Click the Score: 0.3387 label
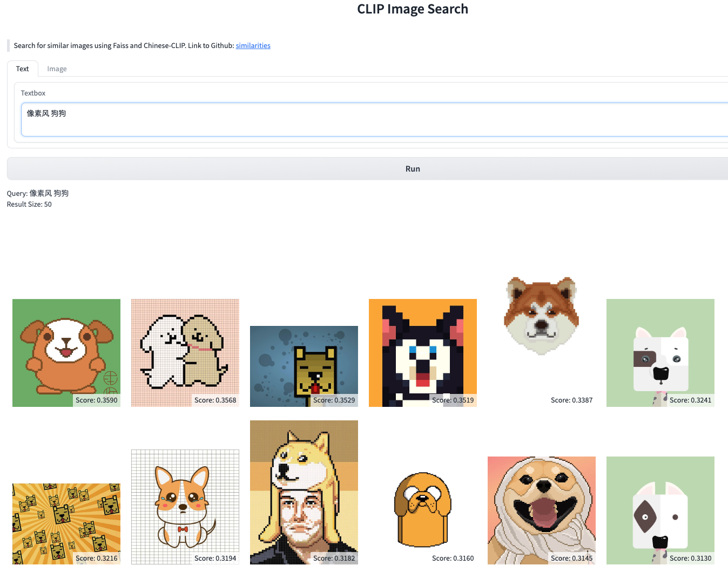728x572 pixels. pyautogui.click(x=571, y=400)
